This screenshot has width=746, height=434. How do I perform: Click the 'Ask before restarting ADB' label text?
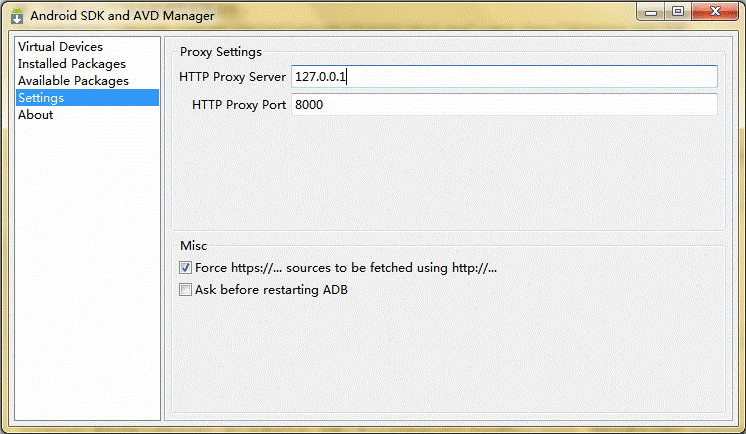tap(271, 290)
